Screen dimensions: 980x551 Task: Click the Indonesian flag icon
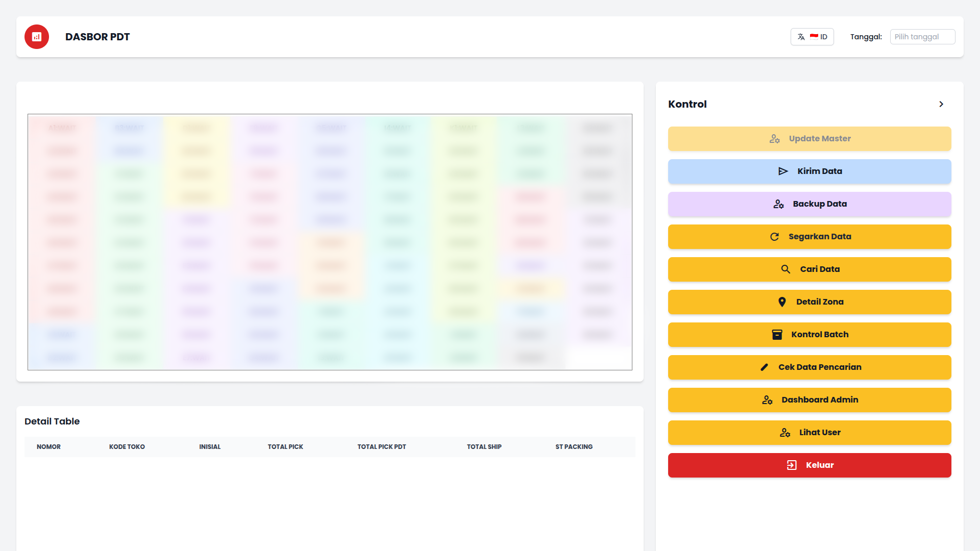814,37
